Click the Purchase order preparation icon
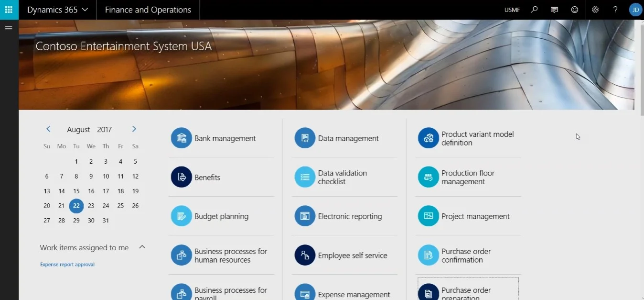The height and width of the screenshot is (300, 644). (x=429, y=292)
